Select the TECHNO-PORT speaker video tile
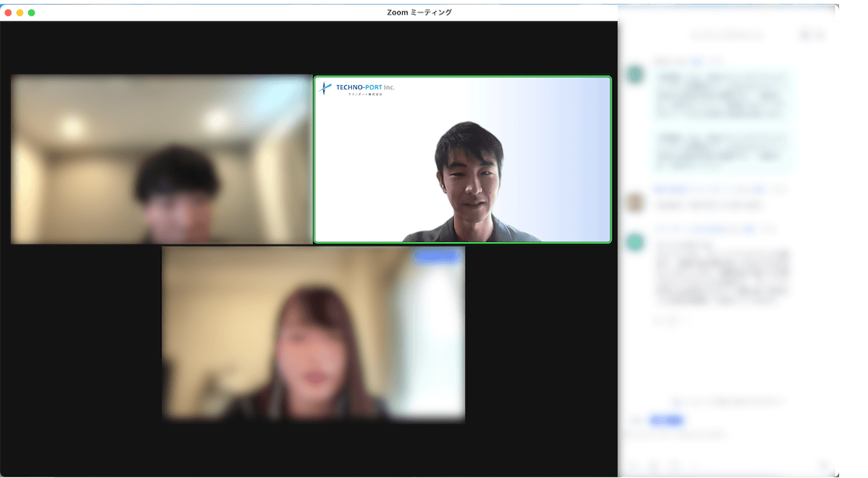This screenshot has height=478, width=868. [x=463, y=159]
